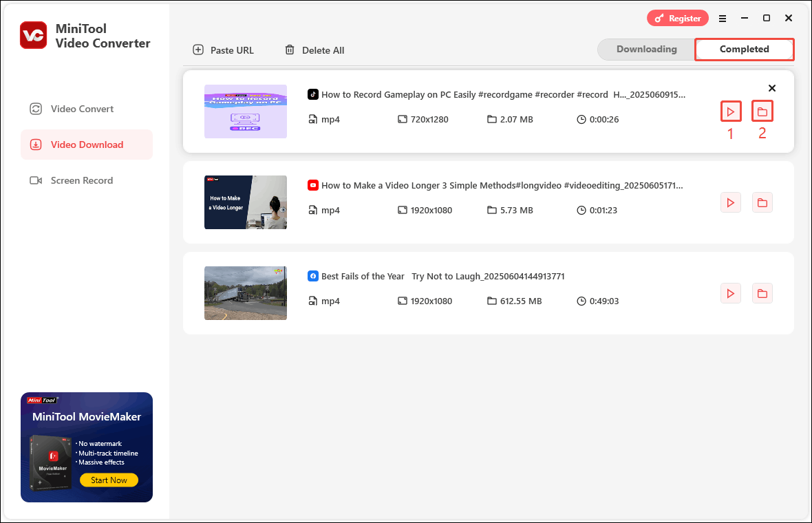Select the Completed tab
Screen dimensions: 812x523
(744, 49)
